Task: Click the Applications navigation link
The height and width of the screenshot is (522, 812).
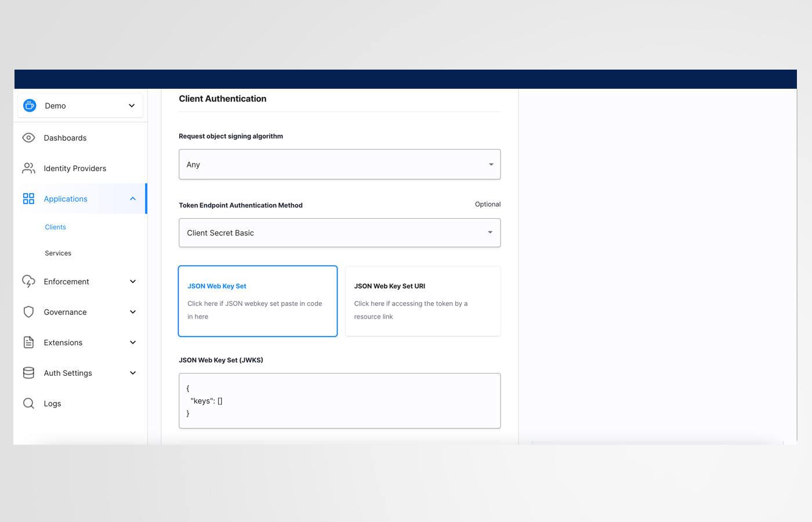Action: (66, 198)
